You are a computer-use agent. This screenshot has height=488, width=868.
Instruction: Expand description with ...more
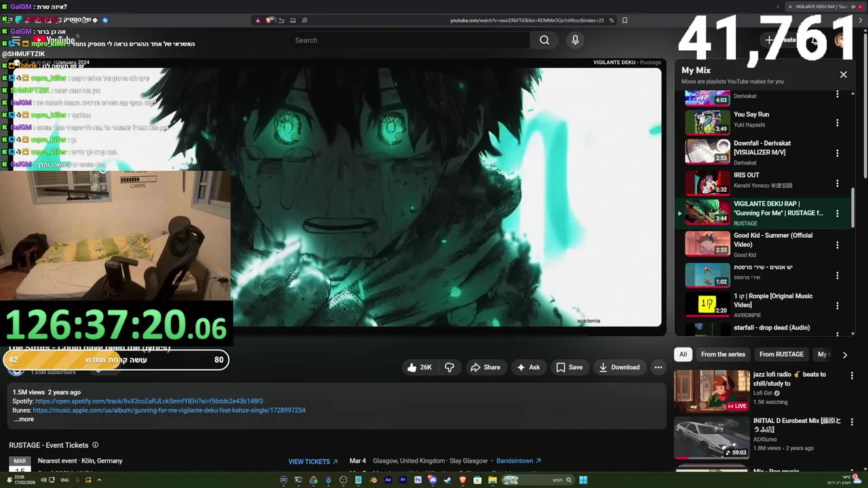(24, 419)
